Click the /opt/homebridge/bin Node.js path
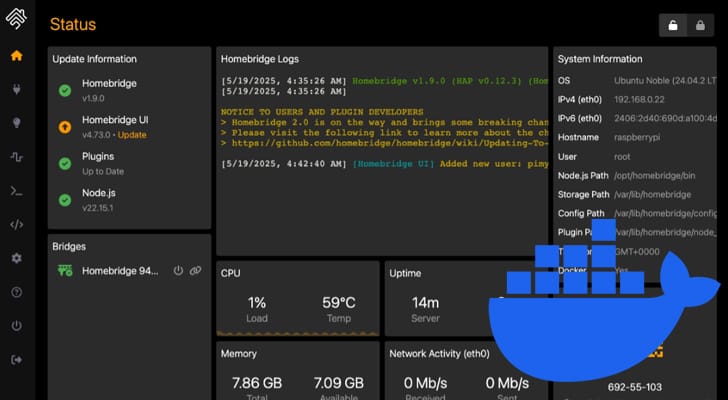The image size is (728, 400). [654, 175]
